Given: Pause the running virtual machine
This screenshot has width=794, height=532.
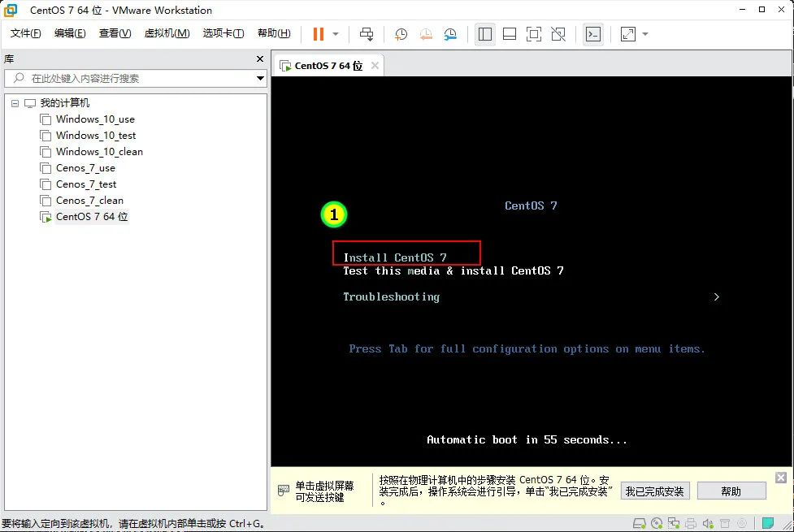Looking at the screenshot, I should click(318, 34).
